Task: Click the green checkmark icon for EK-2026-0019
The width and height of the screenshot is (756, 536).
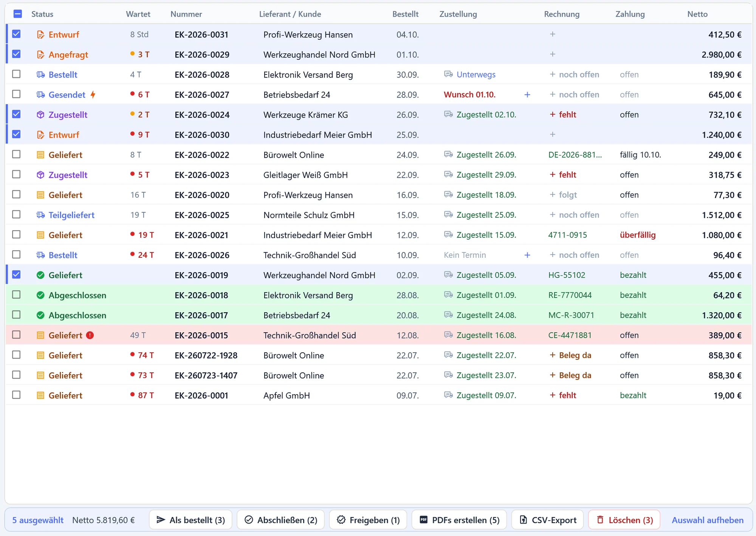Action: (40, 275)
